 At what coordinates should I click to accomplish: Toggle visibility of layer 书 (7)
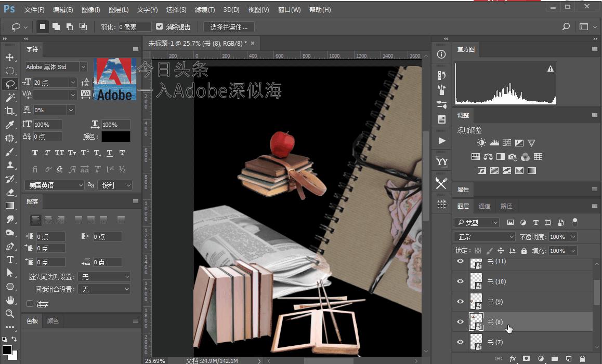click(x=460, y=342)
